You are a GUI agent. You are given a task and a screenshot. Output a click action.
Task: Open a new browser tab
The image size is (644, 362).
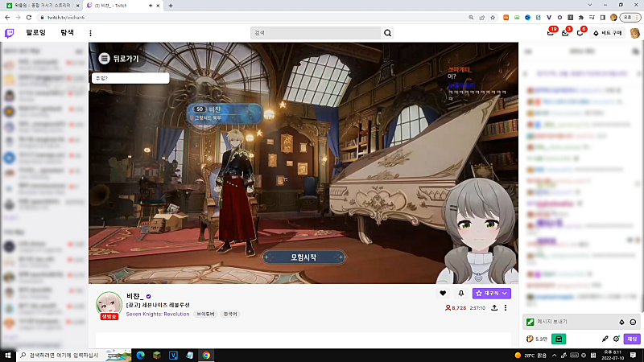tap(171, 6)
